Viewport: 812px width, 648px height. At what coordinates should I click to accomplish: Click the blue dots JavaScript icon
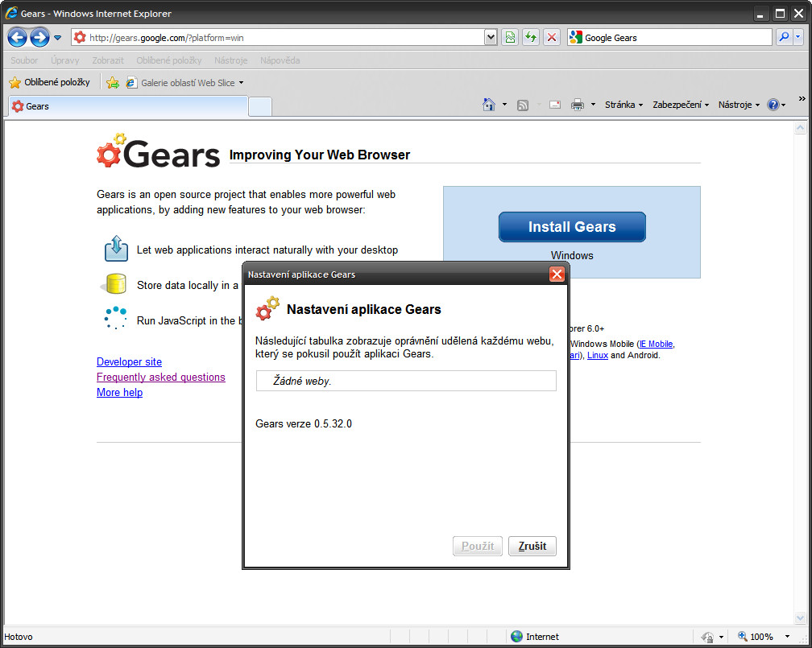click(x=115, y=317)
